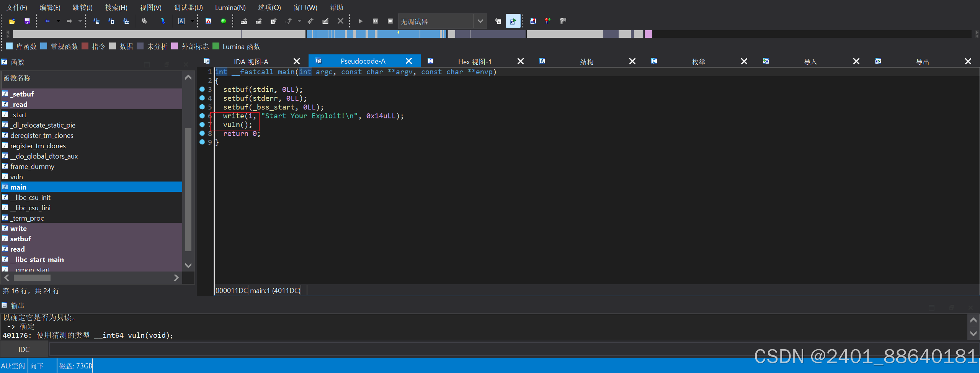The image size is (980, 373).
Task: Click the red and green pin toolbar icon
Action: coord(548,21)
